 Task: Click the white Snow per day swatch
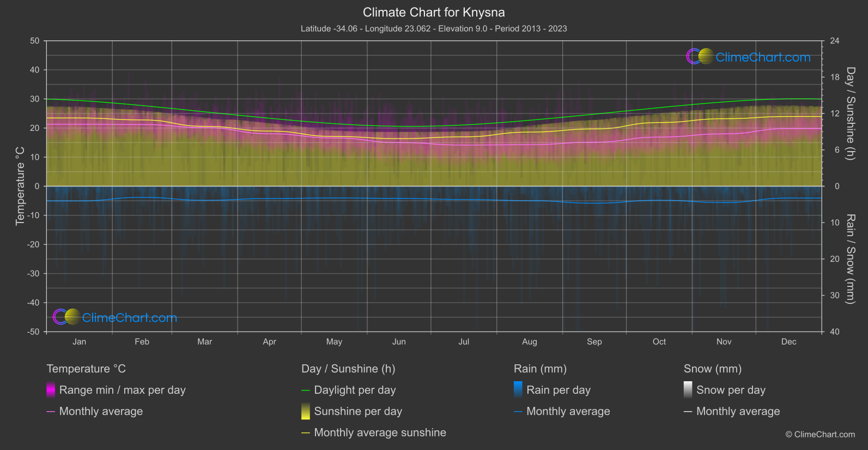688,390
